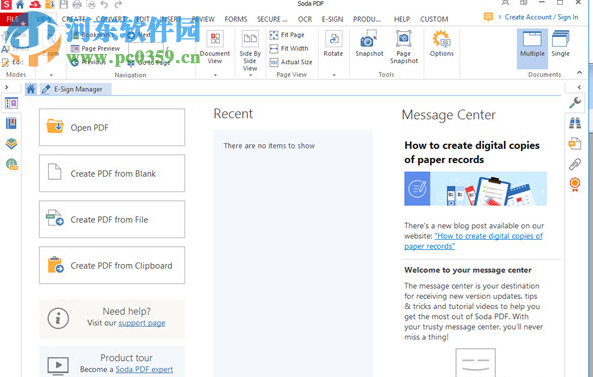Expand the left sidebar panel arrow
The width and height of the screenshot is (593, 377).
pos(6,87)
